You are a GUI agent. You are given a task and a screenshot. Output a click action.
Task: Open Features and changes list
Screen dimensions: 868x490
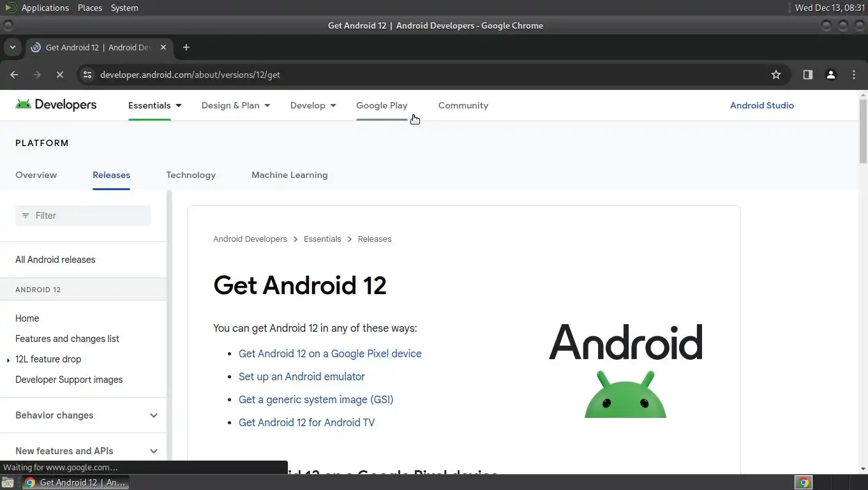click(x=67, y=339)
